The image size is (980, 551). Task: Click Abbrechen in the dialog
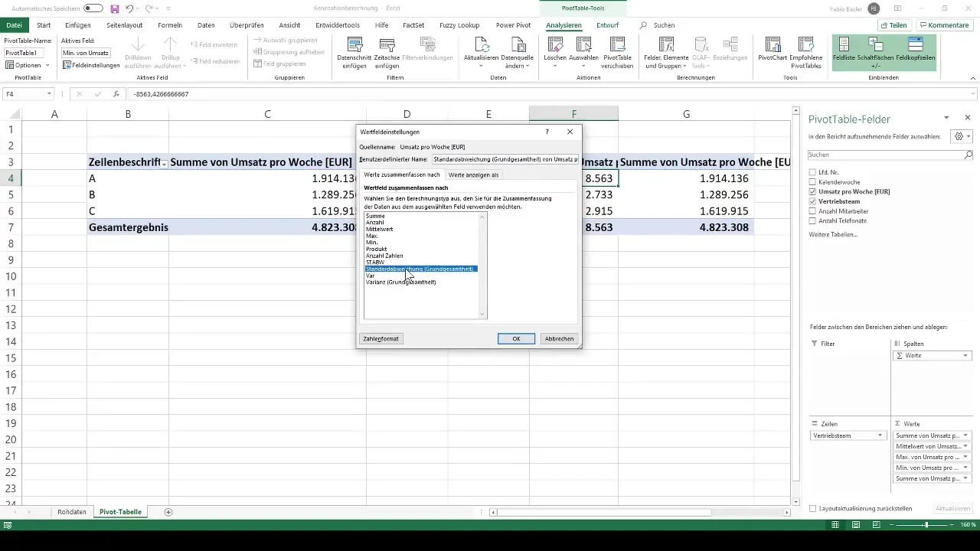tap(559, 338)
